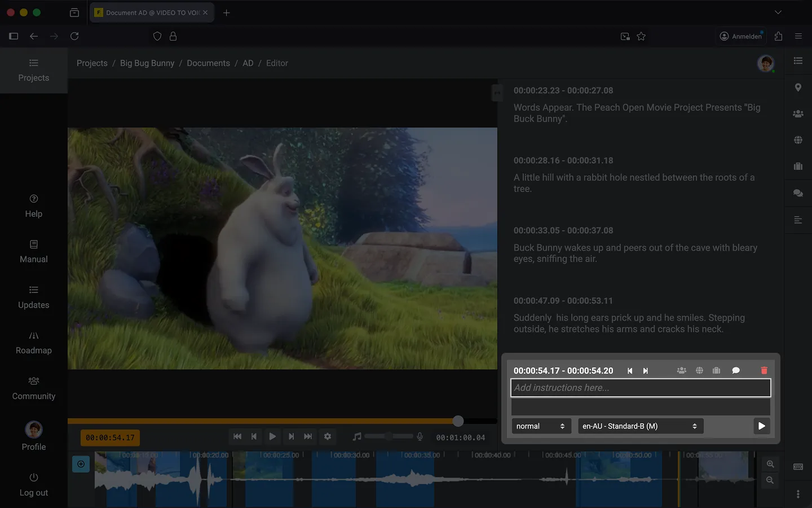812x508 pixels.
Task: Click the people icon in segment toolbar
Action: tap(681, 371)
